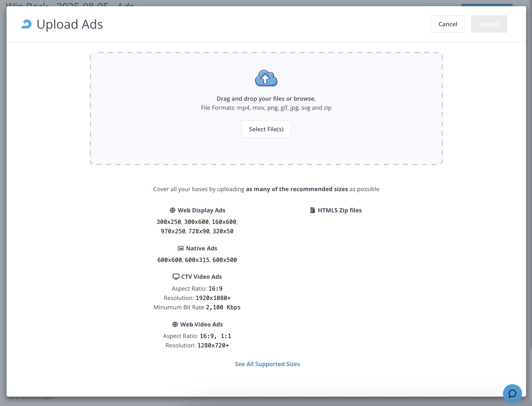Click the Native Ads heading

coord(201,248)
